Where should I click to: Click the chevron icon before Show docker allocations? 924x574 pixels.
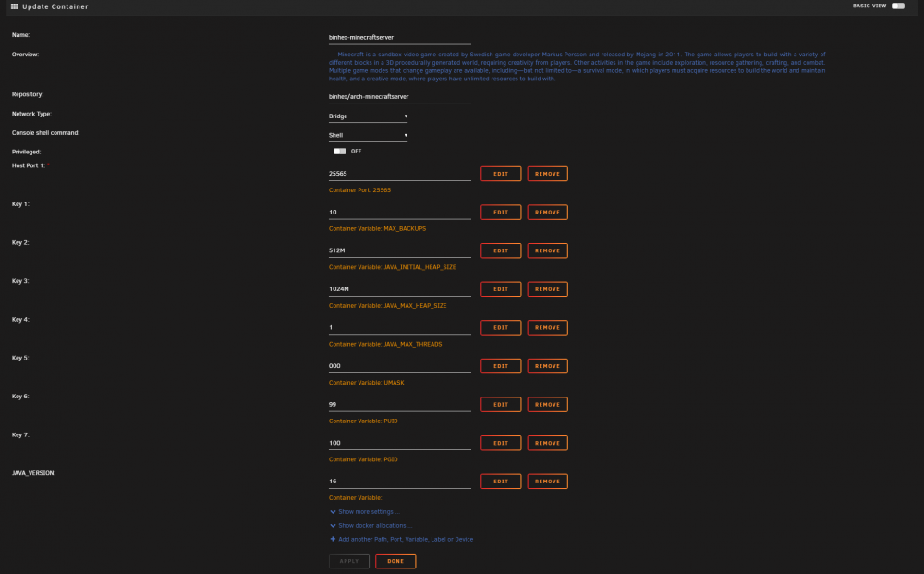pos(333,525)
